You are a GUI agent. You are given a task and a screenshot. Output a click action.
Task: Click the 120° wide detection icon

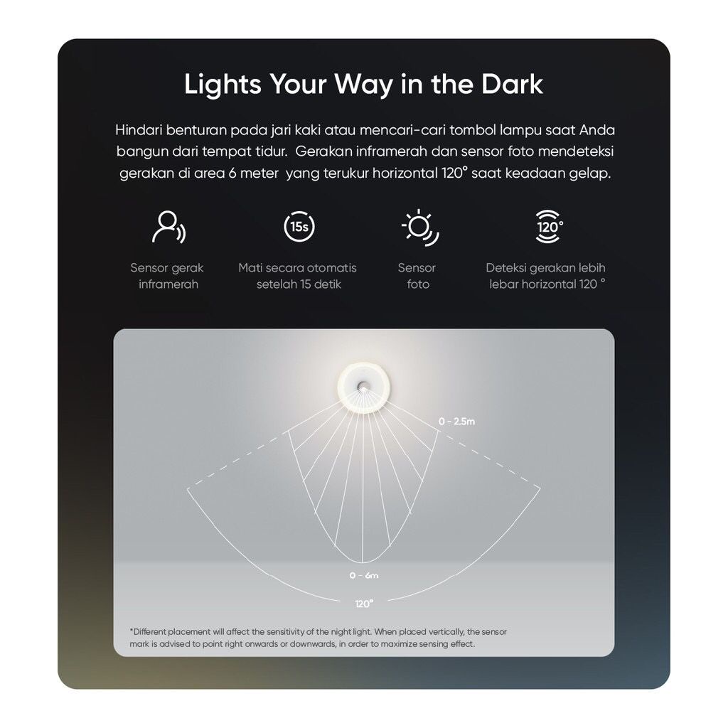click(x=550, y=227)
